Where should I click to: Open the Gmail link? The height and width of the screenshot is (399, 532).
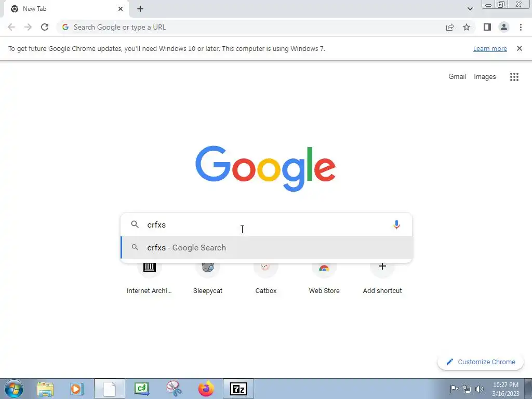457,77
